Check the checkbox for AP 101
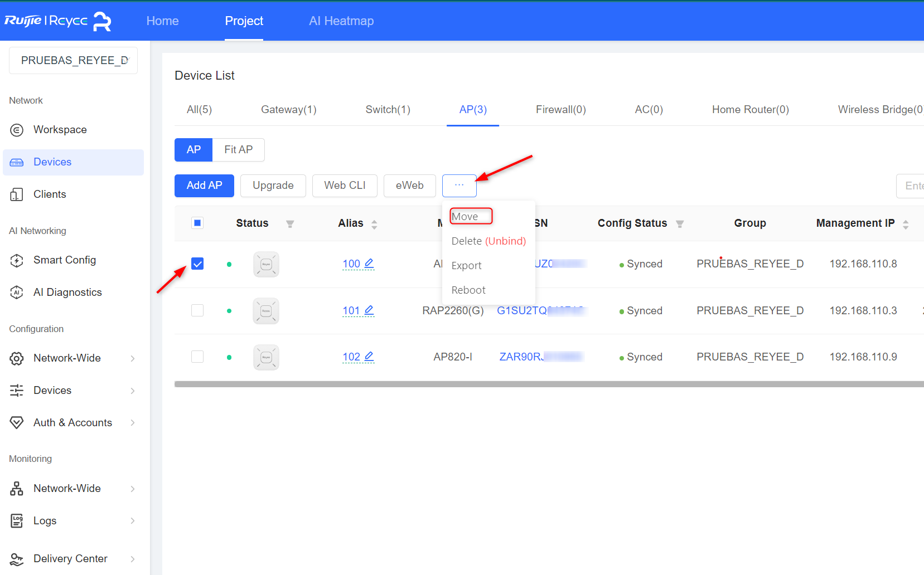Screen dimensions: 924x575 point(197,310)
